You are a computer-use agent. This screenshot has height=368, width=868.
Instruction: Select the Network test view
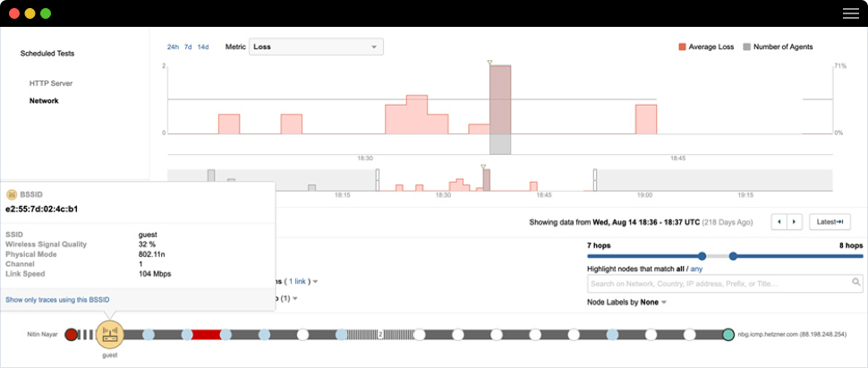(44, 101)
